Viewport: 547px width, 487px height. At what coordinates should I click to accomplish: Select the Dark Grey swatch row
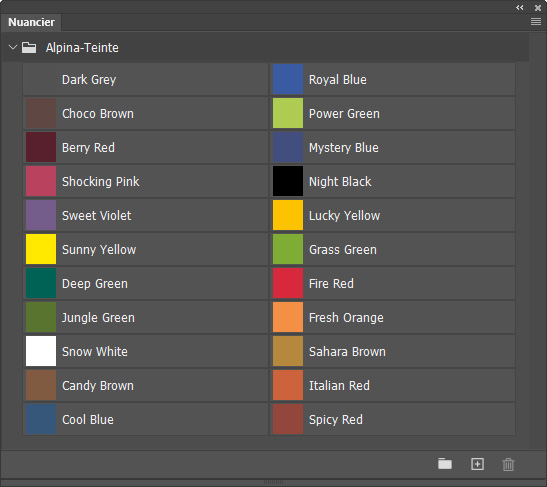[x=145, y=79]
